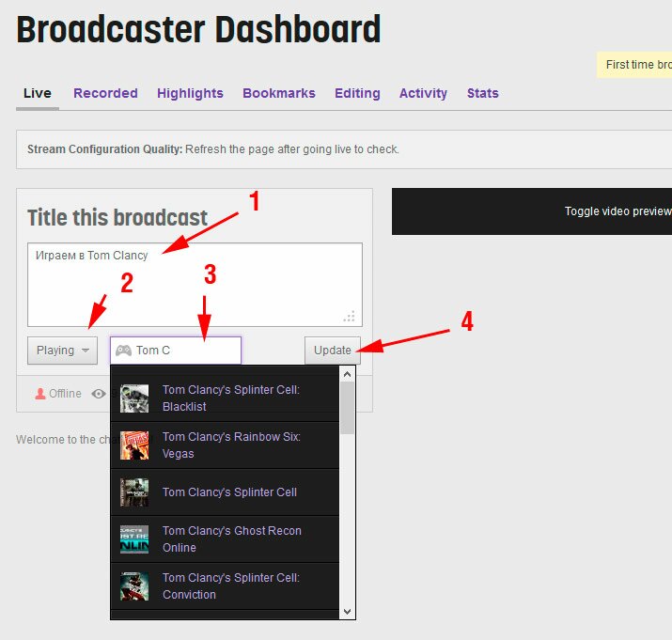672x640 pixels.
Task: Choose Tom Clancy's Splinter Cell: Conviction suggestion
Action: coord(225,586)
